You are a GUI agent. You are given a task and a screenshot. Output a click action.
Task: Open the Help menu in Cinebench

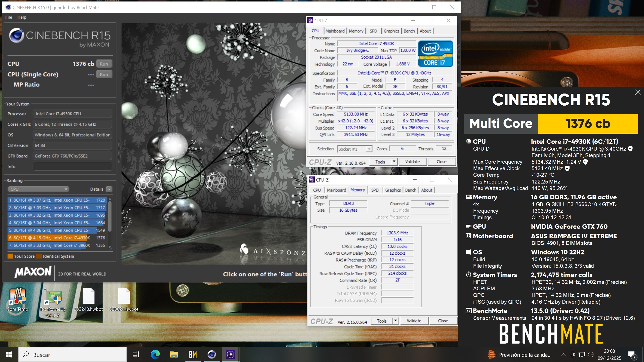pyautogui.click(x=22, y=17)
